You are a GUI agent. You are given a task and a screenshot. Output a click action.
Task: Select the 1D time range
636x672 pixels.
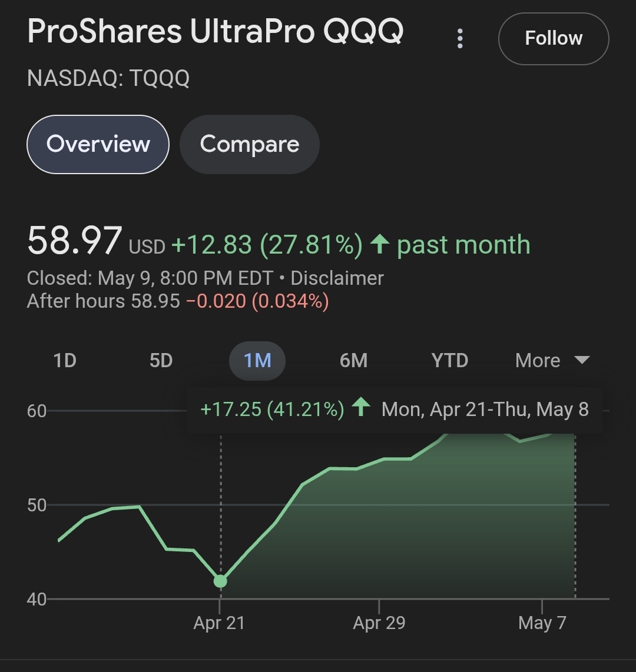click(x=65, y=361)
